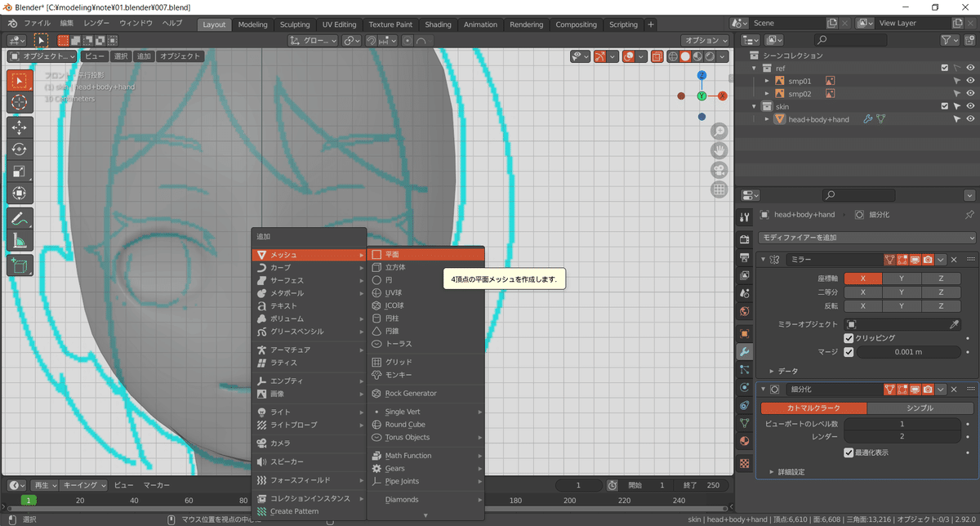Activate the Rotate tool

pos(20,149)
